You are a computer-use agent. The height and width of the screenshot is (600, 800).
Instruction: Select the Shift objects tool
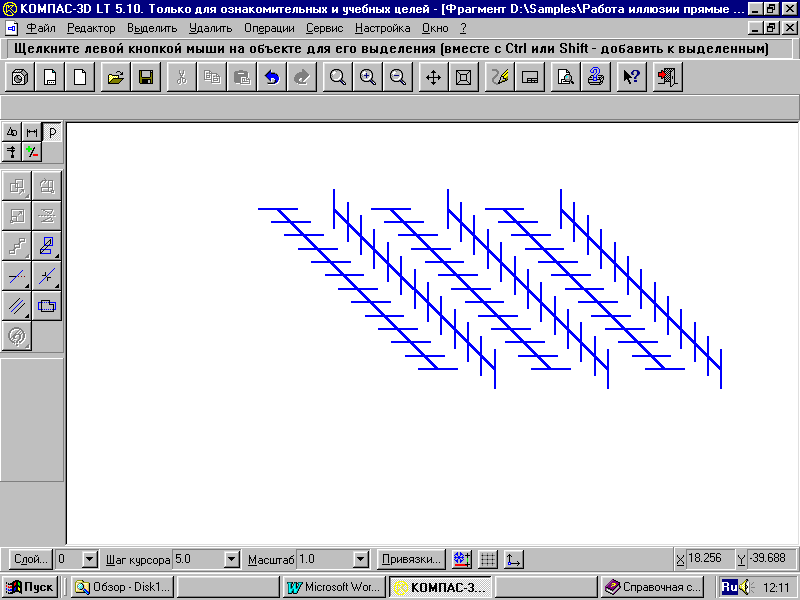pos(17,186)
